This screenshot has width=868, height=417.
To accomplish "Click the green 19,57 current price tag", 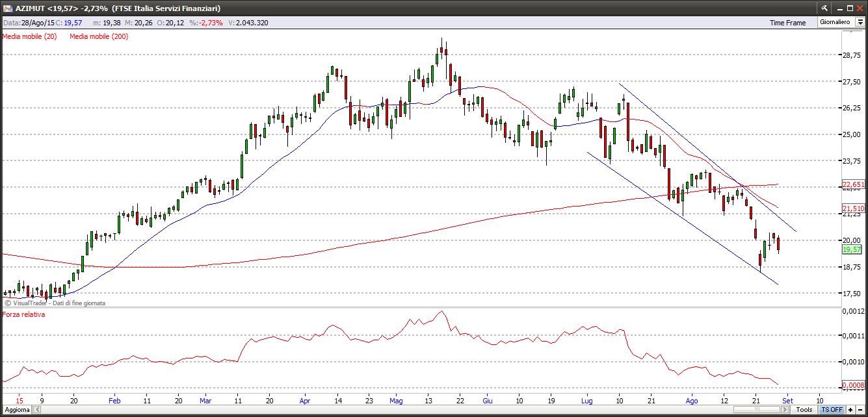I will [852, 249].
